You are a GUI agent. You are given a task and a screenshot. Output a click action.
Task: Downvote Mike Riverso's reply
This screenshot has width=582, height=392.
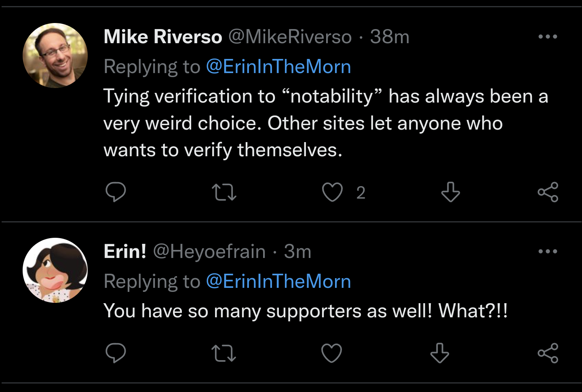click(x=450, y=192)
